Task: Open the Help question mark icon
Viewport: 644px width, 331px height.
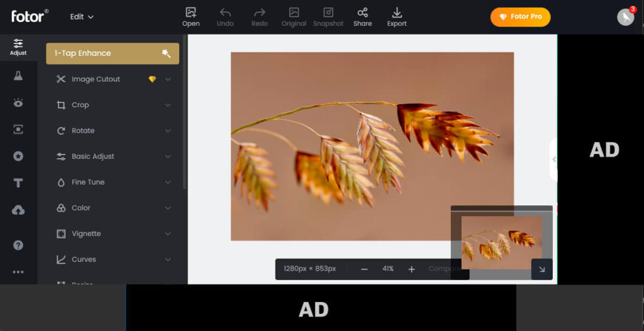Action: (18, 246)
